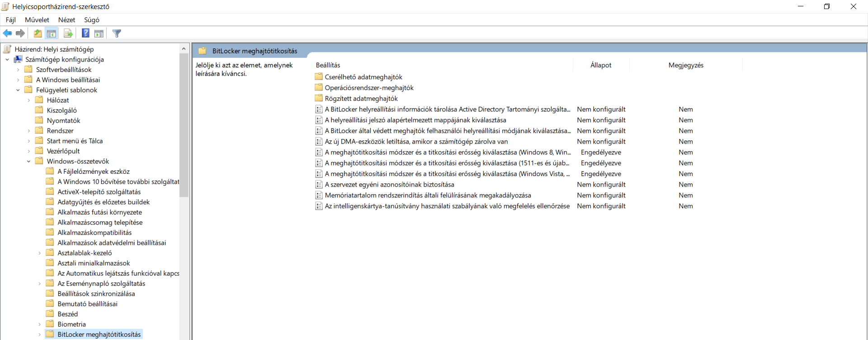868x340 pixels.
Task: Select Asztali minialkalmazások tree item
Action: [x=94, y=263]
